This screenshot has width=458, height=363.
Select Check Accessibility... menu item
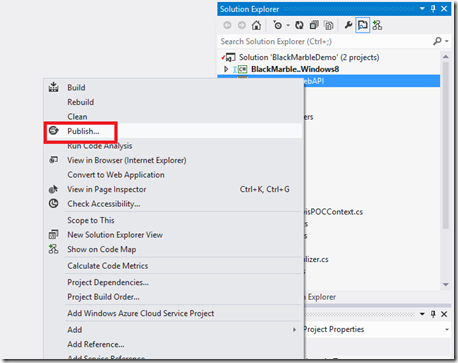click(104, 204)
